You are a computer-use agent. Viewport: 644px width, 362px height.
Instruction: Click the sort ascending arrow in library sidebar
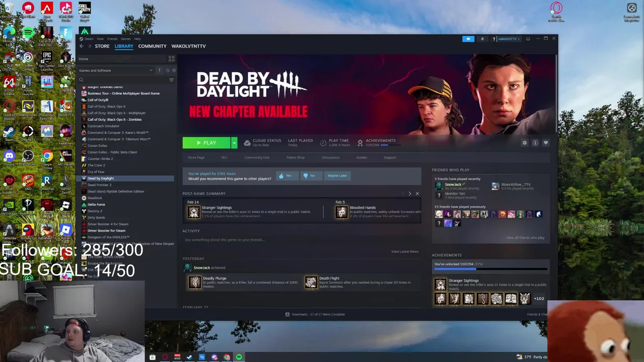pyautogui.click(x=159, y=70)
